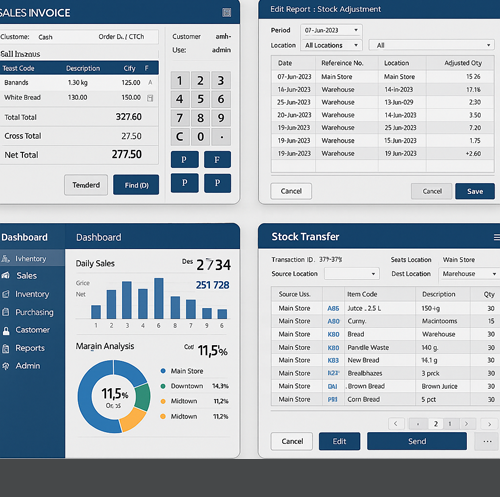Click item code P91 link
Image resolution: width=500 pixels, height=497 pixels.
pos(332,399)
